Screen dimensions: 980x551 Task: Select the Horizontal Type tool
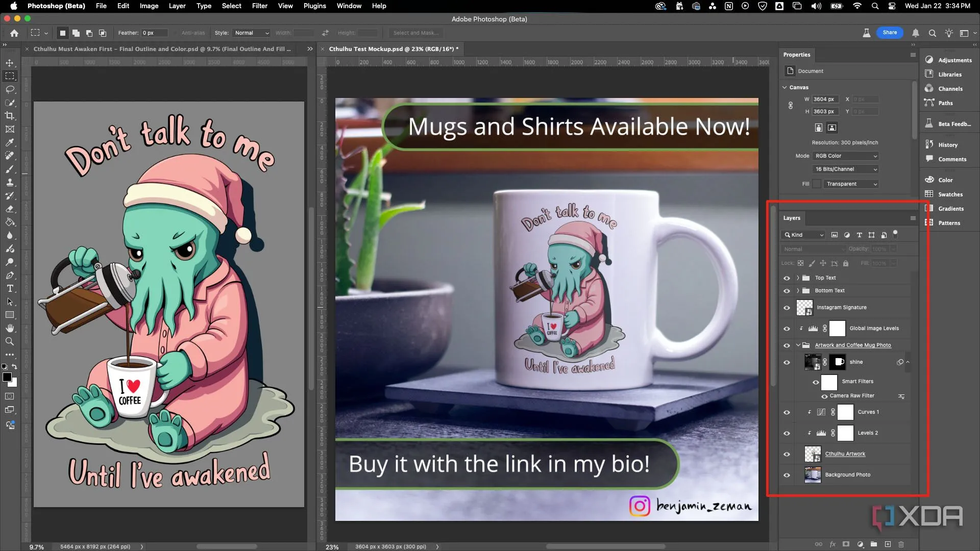[10, 288]
